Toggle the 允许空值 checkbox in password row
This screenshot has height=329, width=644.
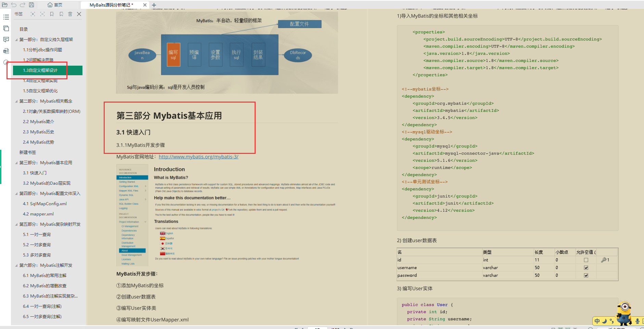click(x=586, y=275)
